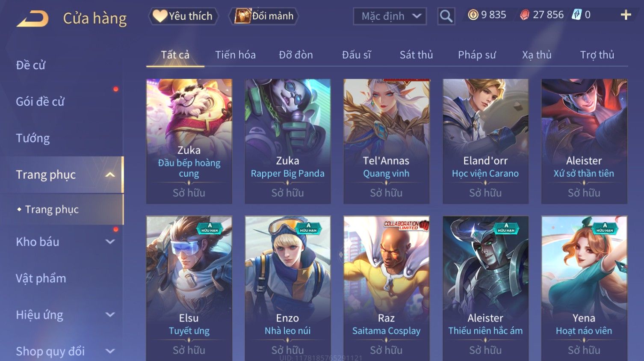
Task: Tap the red ruby currency icon
Action: (x=525, y=15)
